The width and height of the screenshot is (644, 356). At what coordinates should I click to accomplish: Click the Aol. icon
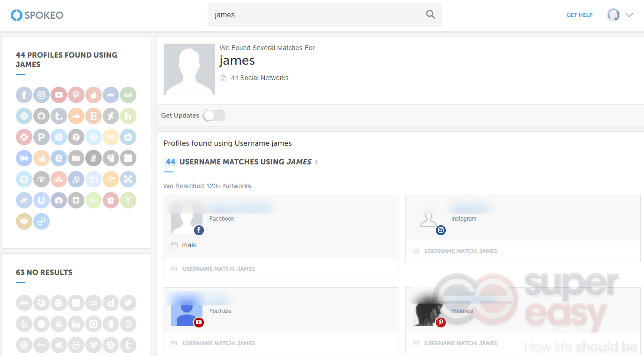(x=93, y=200)
